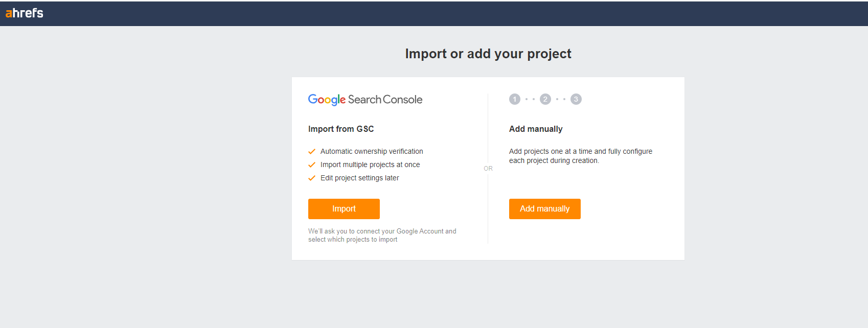This screenshot has width=868, height=328.
Task: Click checkmark beside Edit project settings later
Action: [x=312, y=178]
